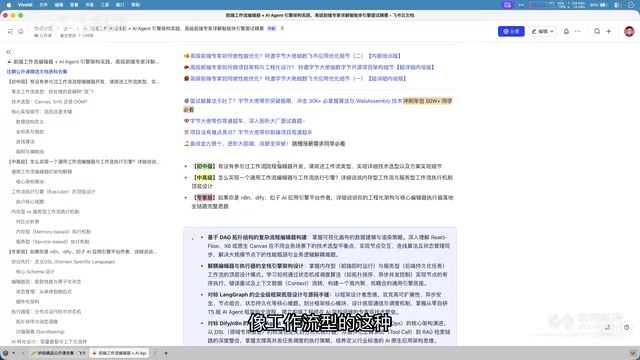
Task: Open the 工具 menu in menu bar
Action: pyautogui.click(x=105, y=5)
